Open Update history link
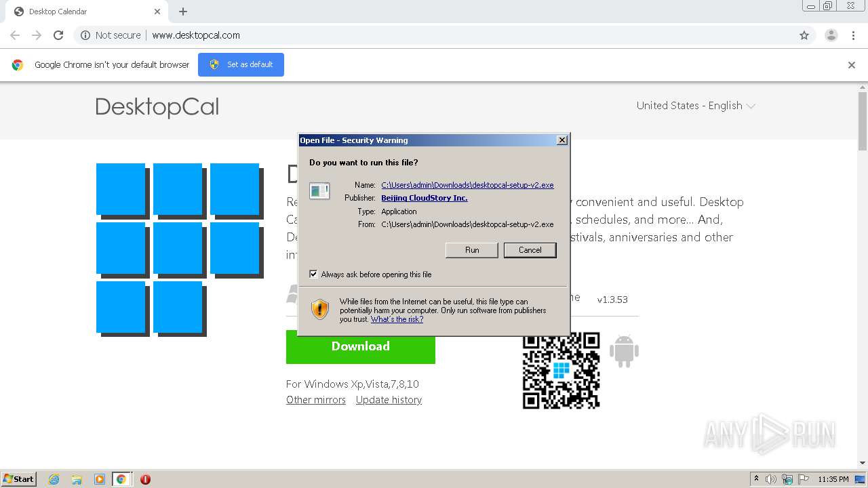 pos(389,400)
